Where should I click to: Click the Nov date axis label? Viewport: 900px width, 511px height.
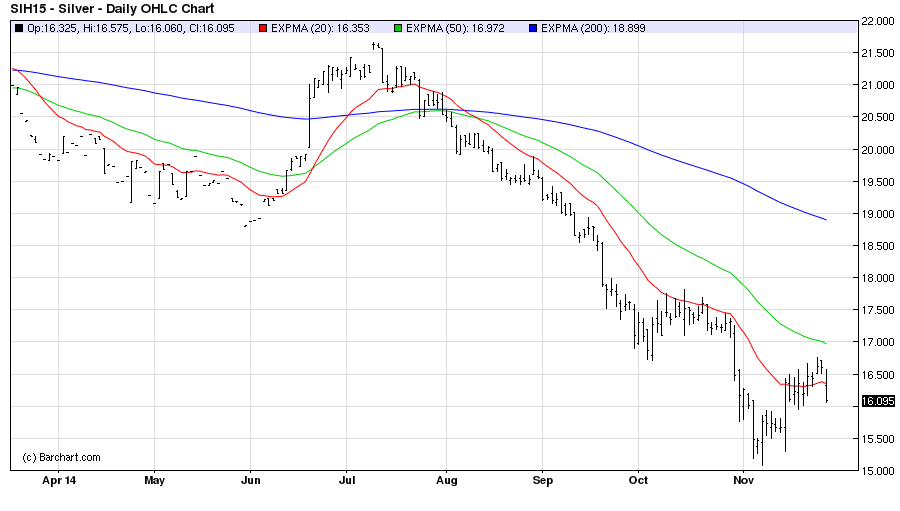point(742,481)
